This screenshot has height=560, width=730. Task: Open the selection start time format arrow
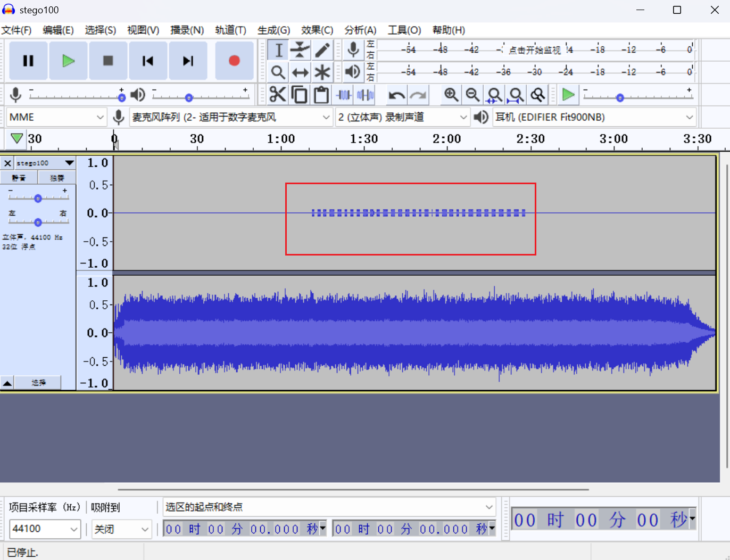(322, 529)
